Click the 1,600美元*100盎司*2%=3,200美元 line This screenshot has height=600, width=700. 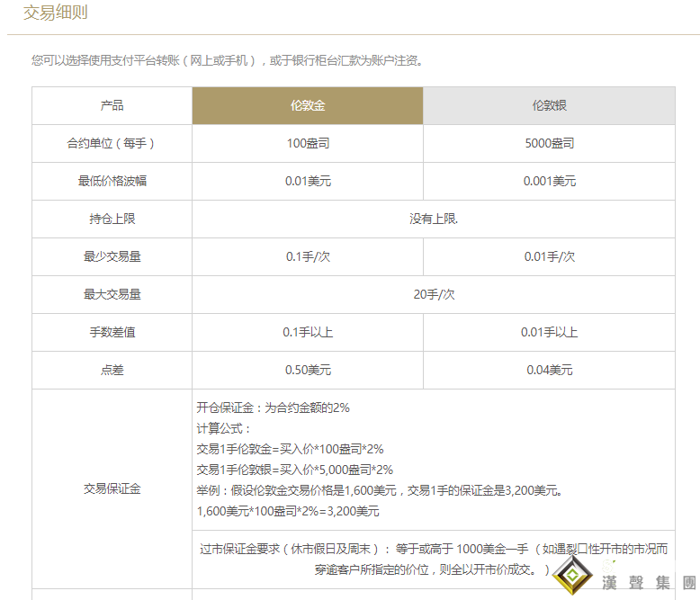coord(288,511)
